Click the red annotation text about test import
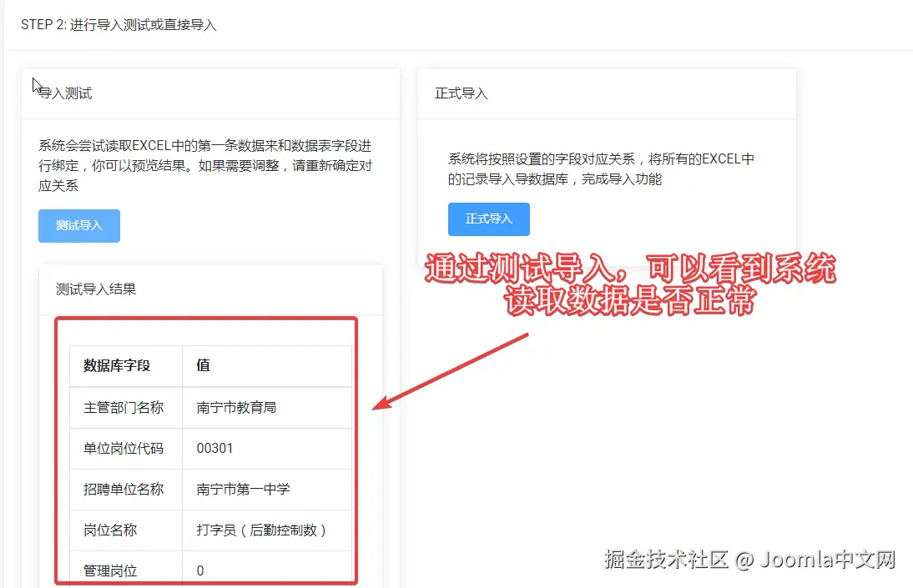The width and height of the screenshot is (913, 588). point(630,284)
